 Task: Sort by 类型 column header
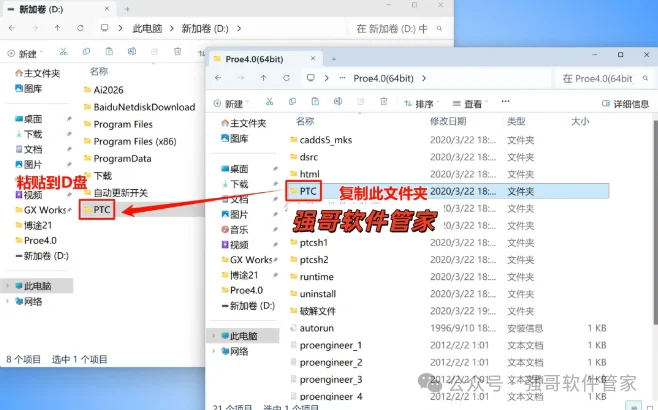(516, 121)
